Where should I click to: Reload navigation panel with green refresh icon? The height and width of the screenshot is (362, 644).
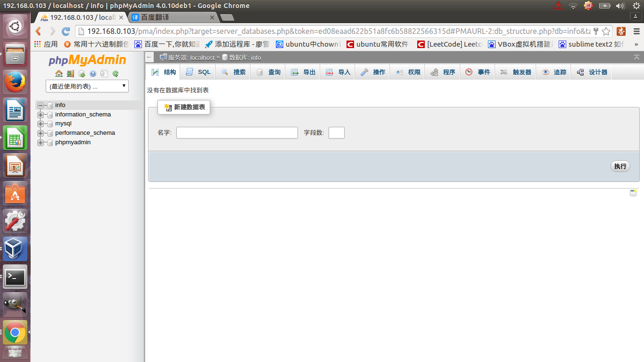coord(116,74)
